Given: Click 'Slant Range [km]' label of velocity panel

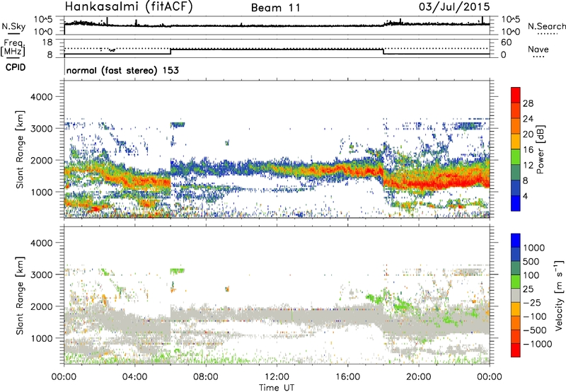Looking at the screenshot, I should pos(20,296).
